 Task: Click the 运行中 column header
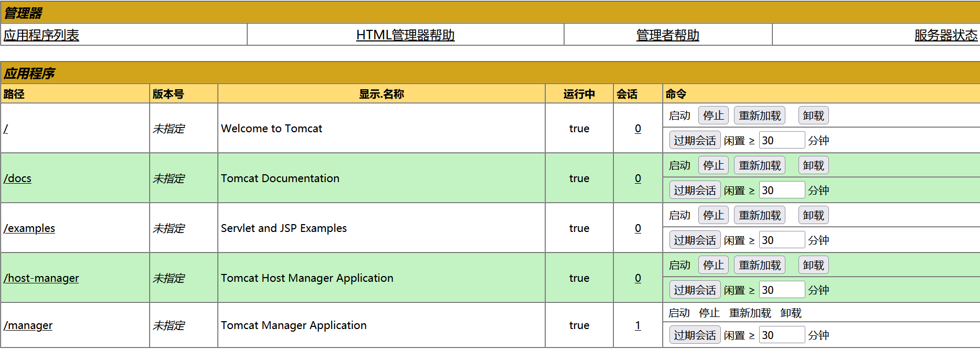tap(579, 94)
